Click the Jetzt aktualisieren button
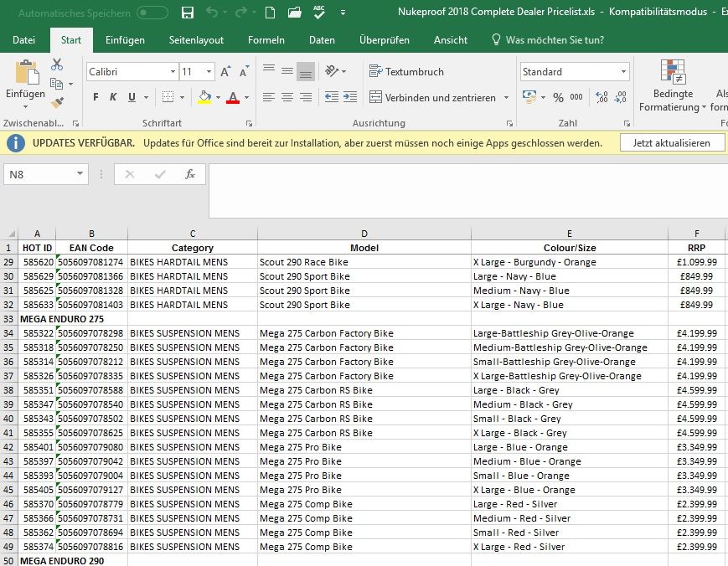728x566 pixels. (x=671, y=143)
